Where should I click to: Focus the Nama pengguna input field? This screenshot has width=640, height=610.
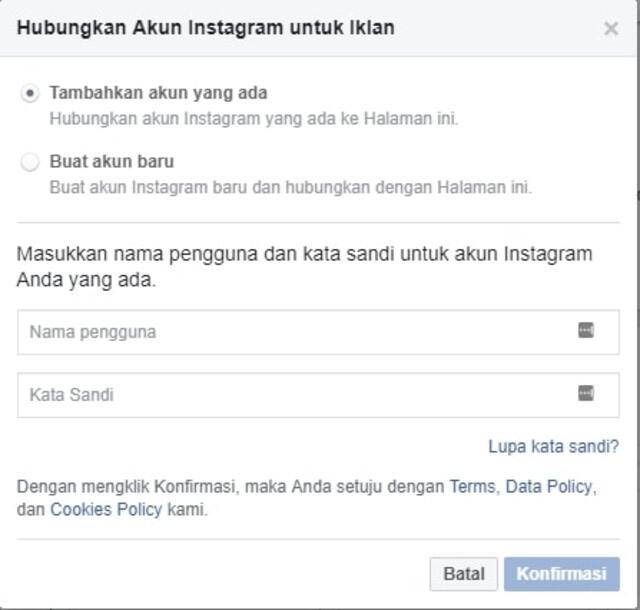pyautogui.click(x=290, y=332)
